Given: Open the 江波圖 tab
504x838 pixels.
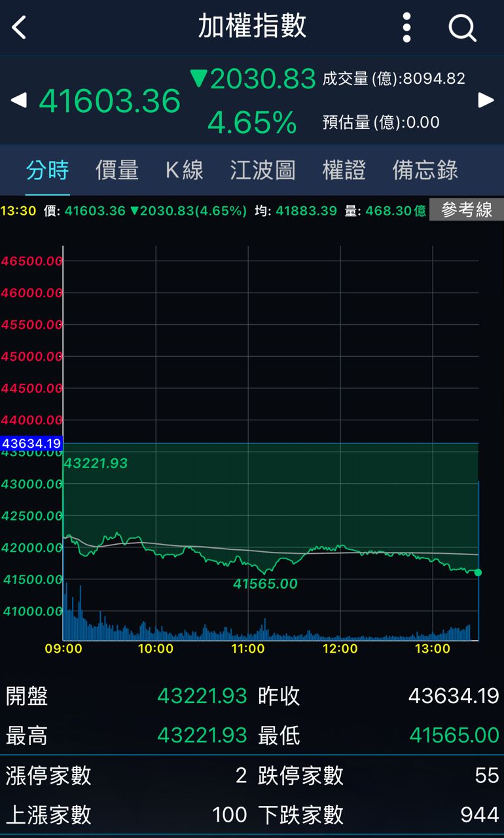Looking at the screenshot, I should [262, 170].
